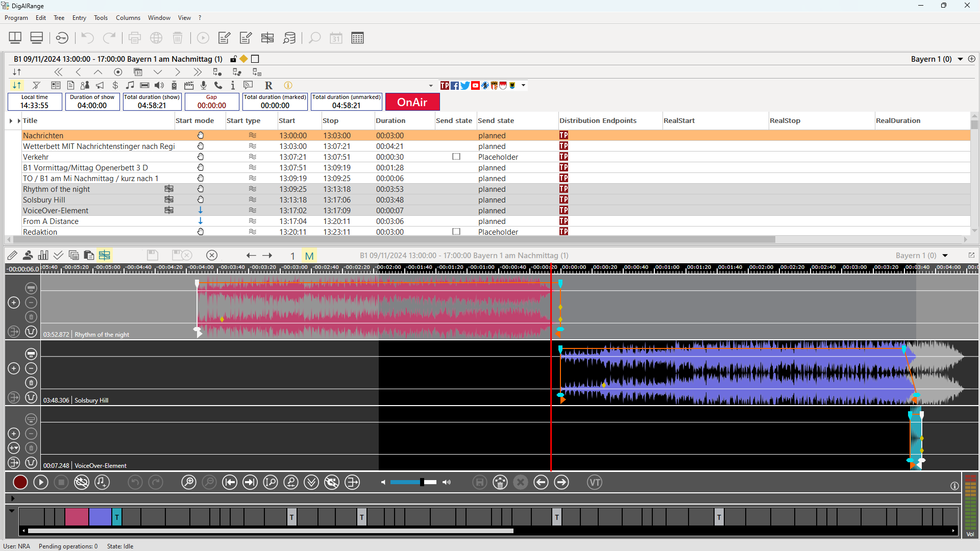The image size is (980, 551).
Task: Click the zoom in magnifier icon
Action: click(189, 482)
